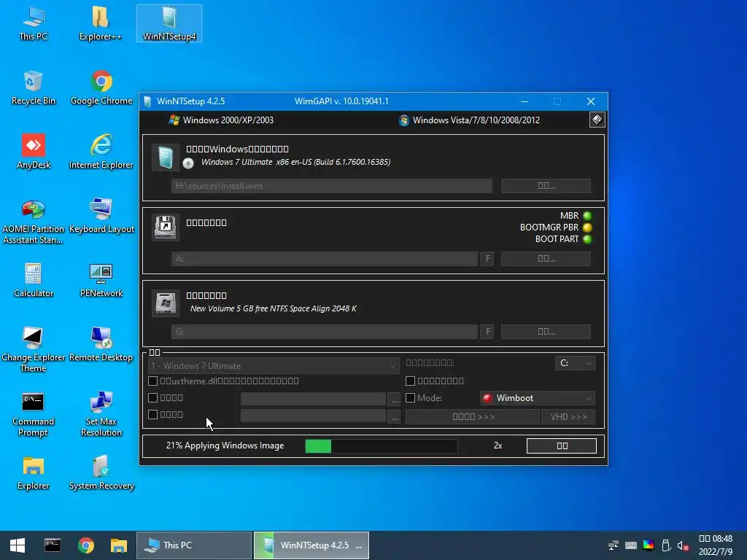Open the C: drive letter dropdown

click(x=575, y=363)
